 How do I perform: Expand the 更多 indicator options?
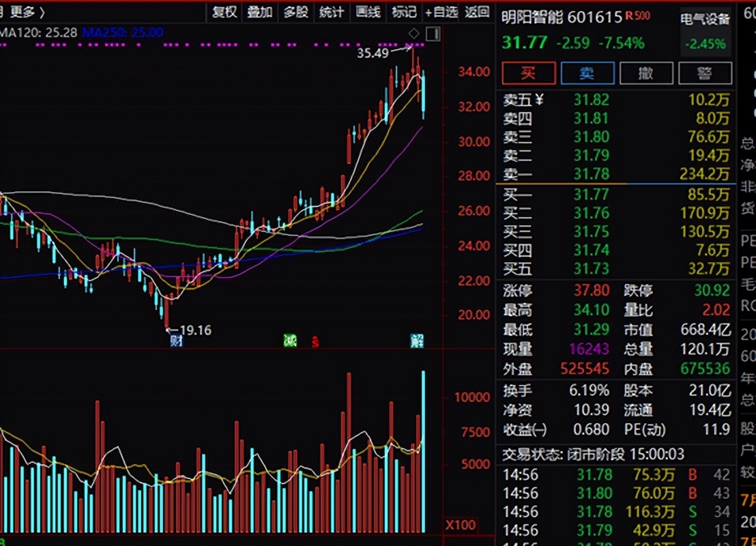(28, 12)
